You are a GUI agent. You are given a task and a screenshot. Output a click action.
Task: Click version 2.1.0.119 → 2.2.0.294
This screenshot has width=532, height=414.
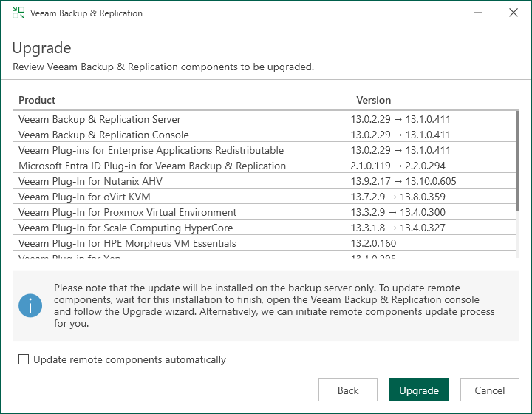pos(398,166)
